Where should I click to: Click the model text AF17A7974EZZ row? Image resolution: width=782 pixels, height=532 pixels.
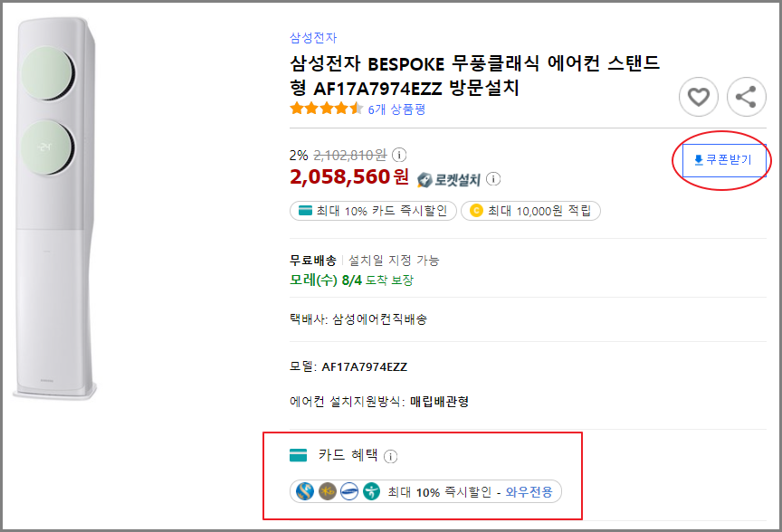click(x=348, y=367)
